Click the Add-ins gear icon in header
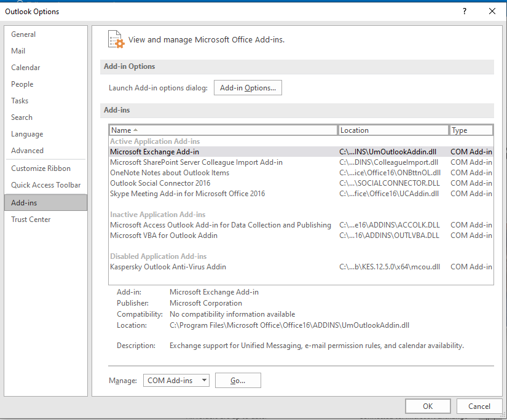The height and width of the screenshot is (420, 507). (x=116, y=39)
